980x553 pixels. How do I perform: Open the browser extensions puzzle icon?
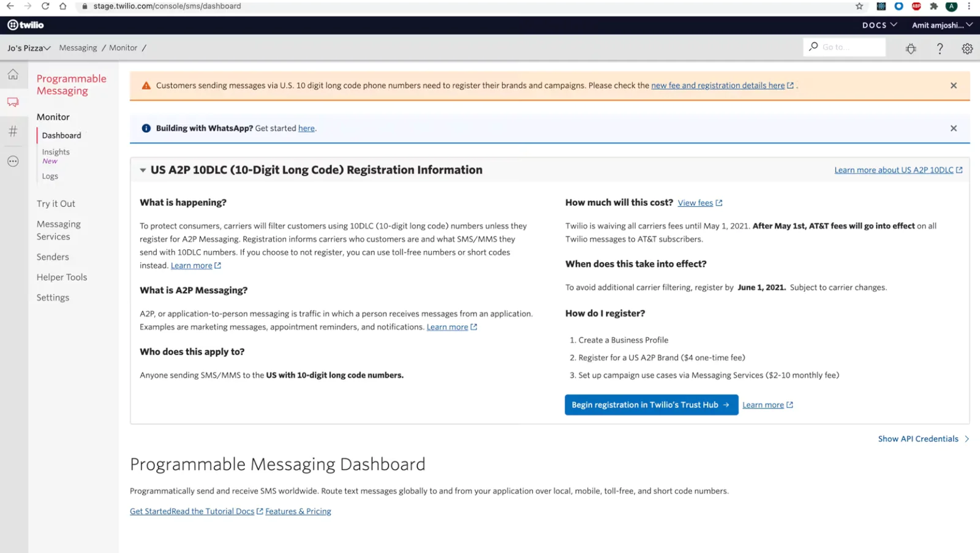click(933, 6)
